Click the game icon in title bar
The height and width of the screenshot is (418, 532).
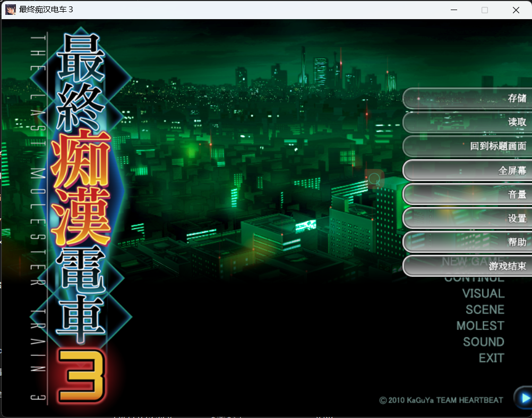[x=11, y=10]
